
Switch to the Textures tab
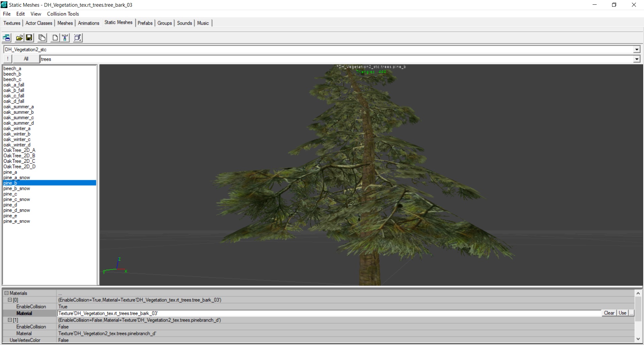pyautogui.click(x=12, y=23)
